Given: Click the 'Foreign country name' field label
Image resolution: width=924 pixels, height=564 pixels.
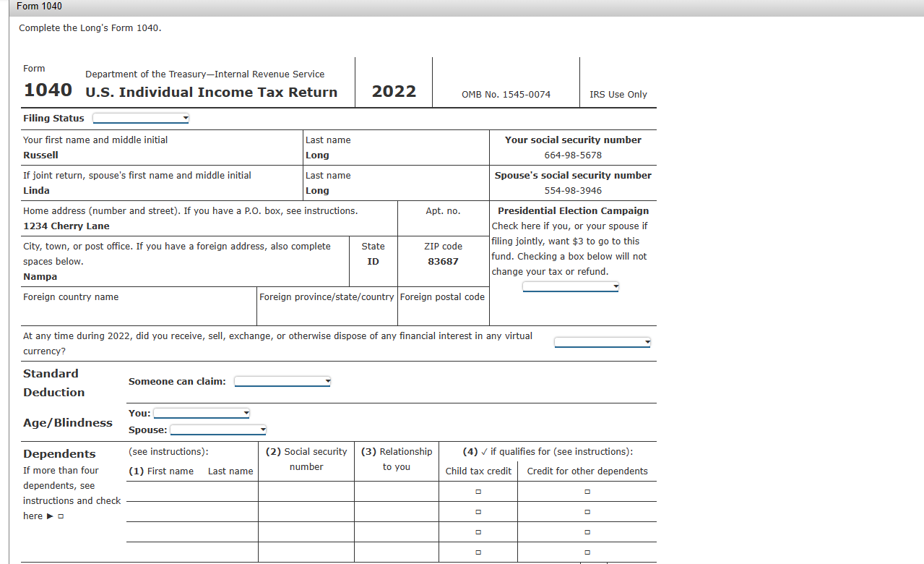Looking at the screenshot, I should pyautogui.click(x=71, y=297).
